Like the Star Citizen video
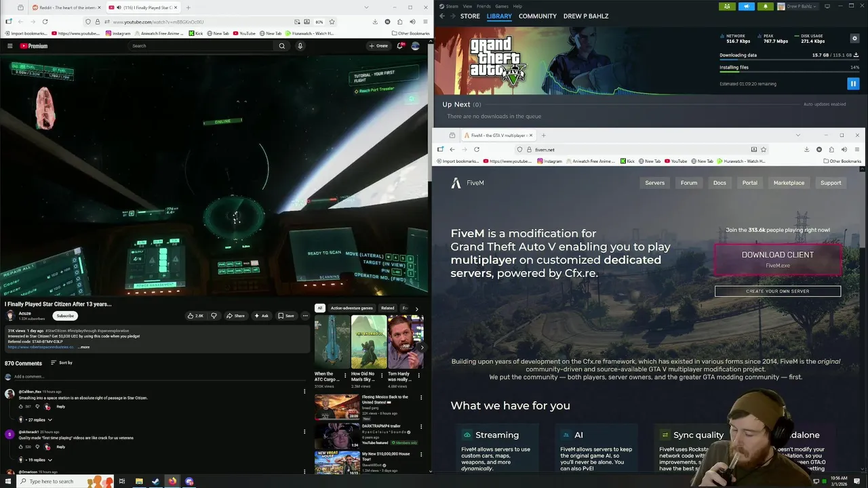 point(195,316)
